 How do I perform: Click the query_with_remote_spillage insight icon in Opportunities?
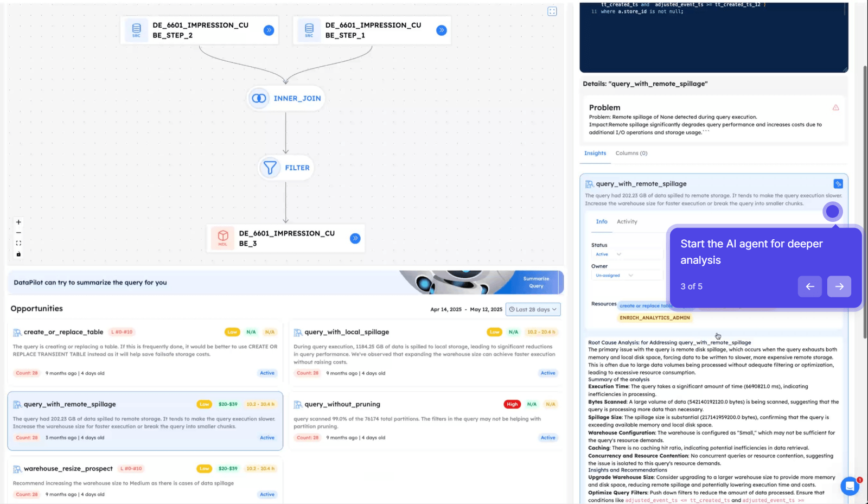17,404
